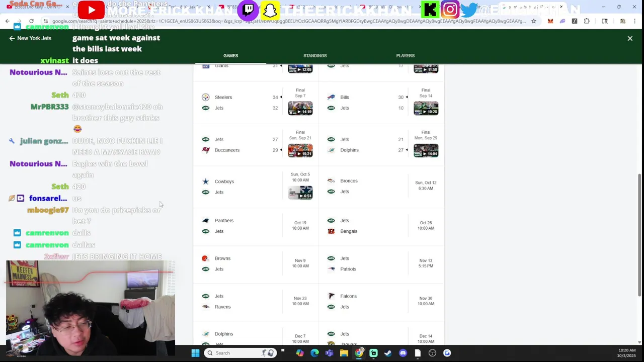Open the MetaMask fox extension

coord(550,21)
